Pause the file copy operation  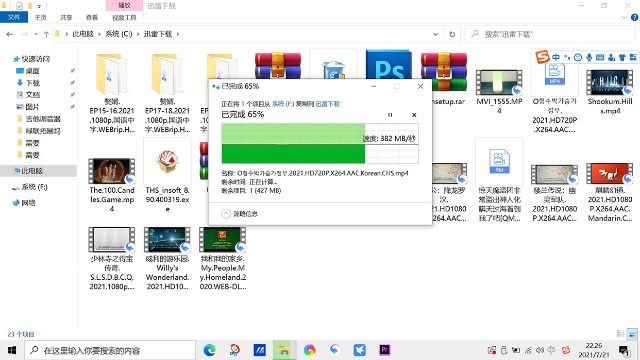pos(390,115)
